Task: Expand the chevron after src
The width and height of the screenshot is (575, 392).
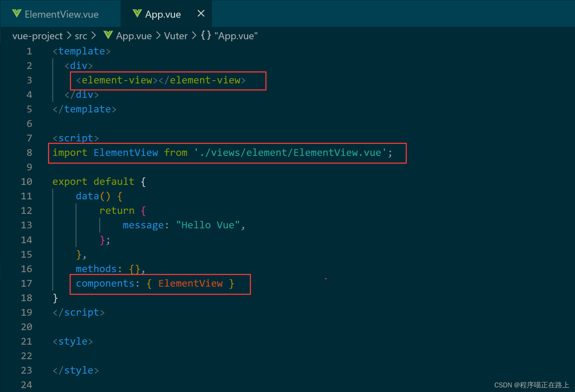Action: pyautogui.click(x=93, y=36)
